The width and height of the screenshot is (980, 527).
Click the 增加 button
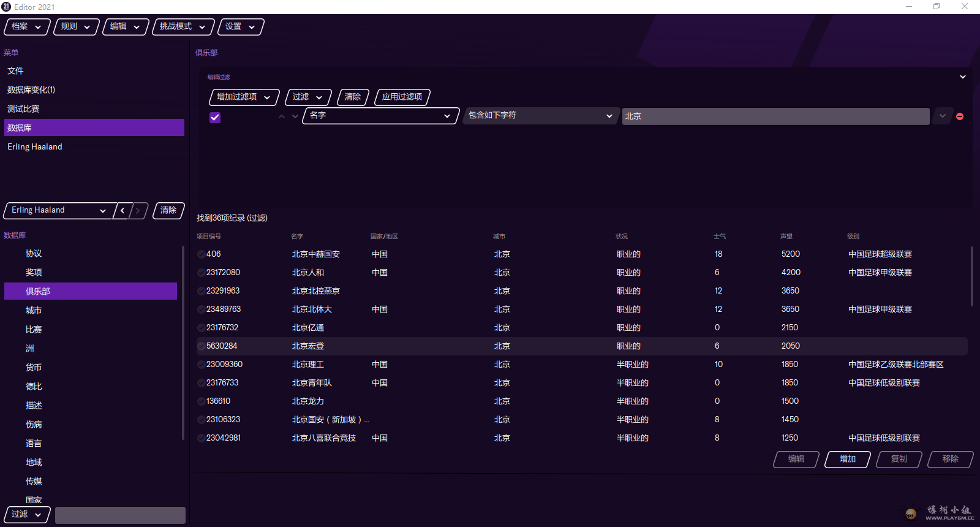(847, 459)
